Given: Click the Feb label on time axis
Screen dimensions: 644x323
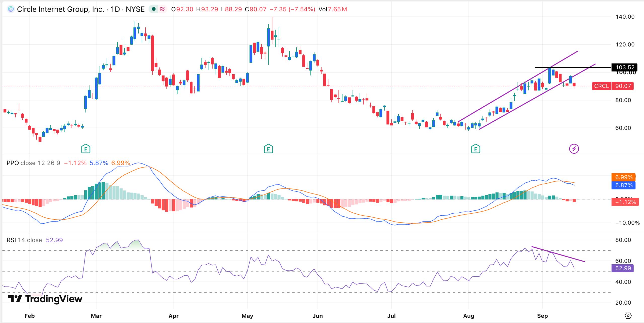Looking at the screenshot, I should pos(29,316).
